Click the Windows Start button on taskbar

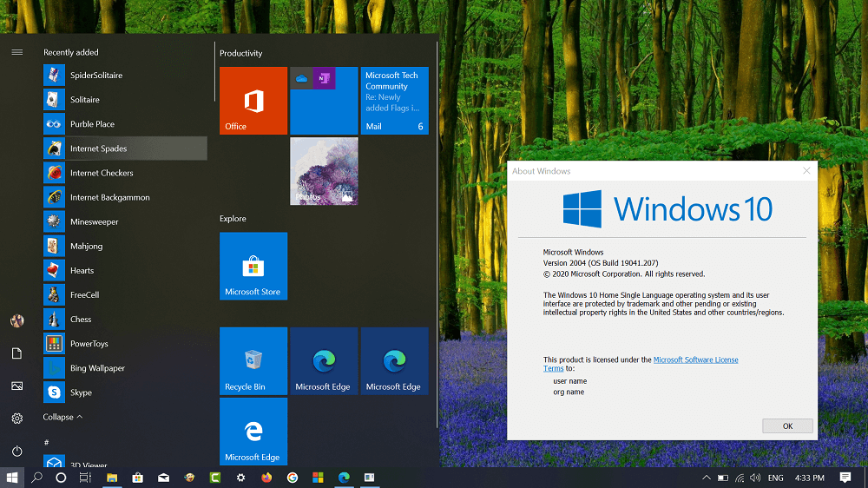coord(11,477)
